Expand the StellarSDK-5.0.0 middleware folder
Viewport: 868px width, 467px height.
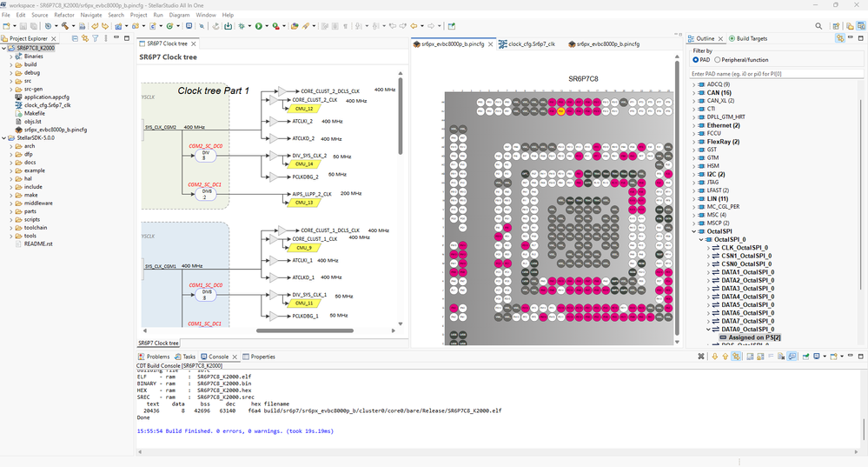11,203
